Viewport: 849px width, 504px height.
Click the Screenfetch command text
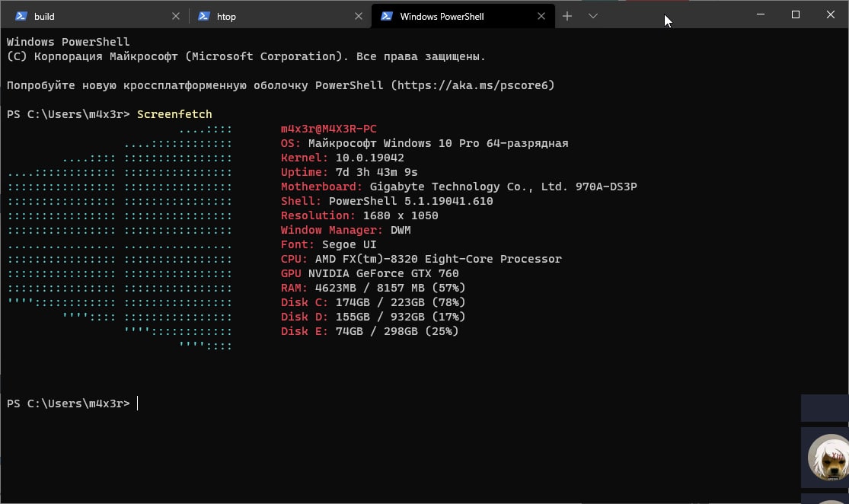[174, 114]
